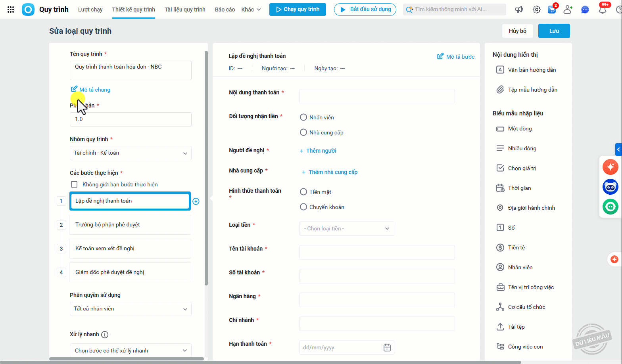Expand the Khác menu
The image size is (622, 364).
pyautogui.click(x=251, y=10)
